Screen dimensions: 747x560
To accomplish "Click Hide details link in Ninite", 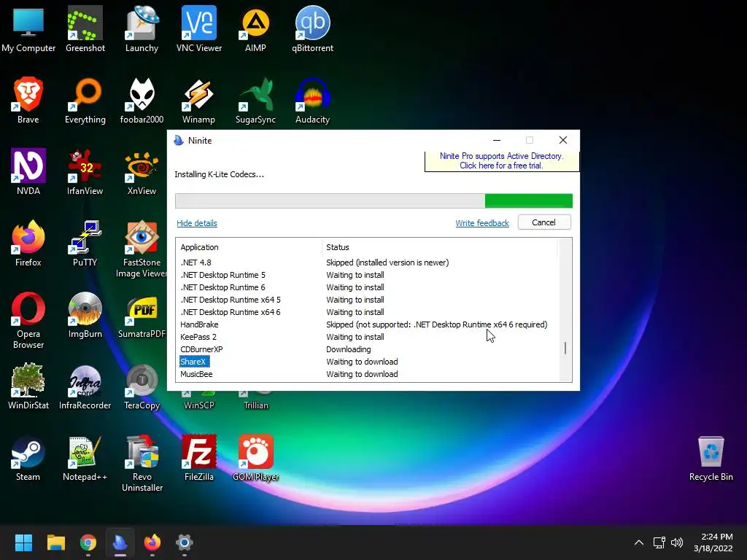I will click(197, 223).
